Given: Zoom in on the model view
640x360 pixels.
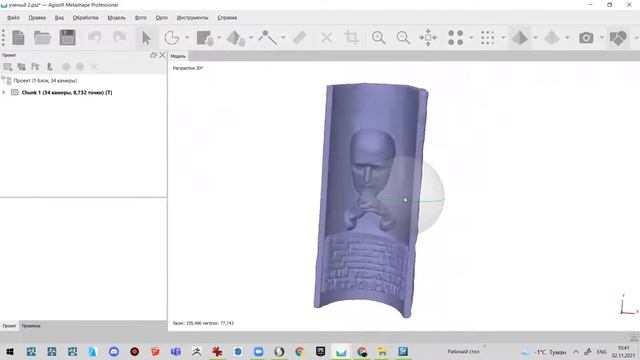Looking at the screenshot, I should pos(379,38).
